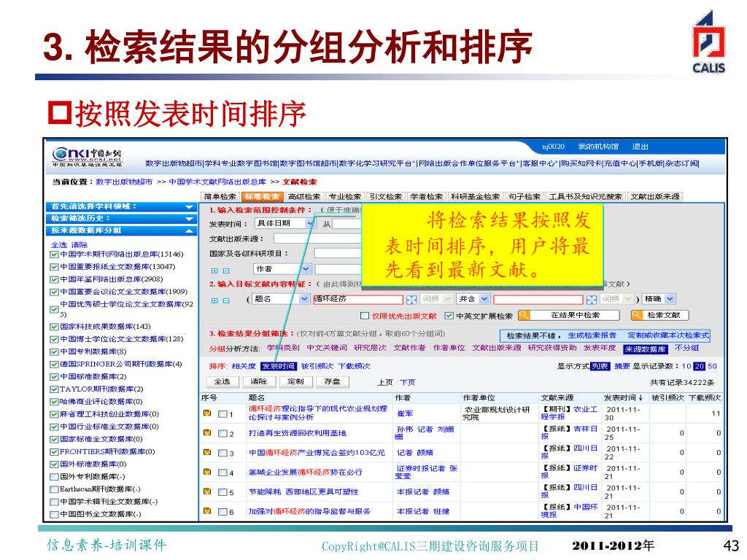This screenshot has width=747, height=560.
Task: Open the 作者 field dropdown
Action: (x=306, y=269)
